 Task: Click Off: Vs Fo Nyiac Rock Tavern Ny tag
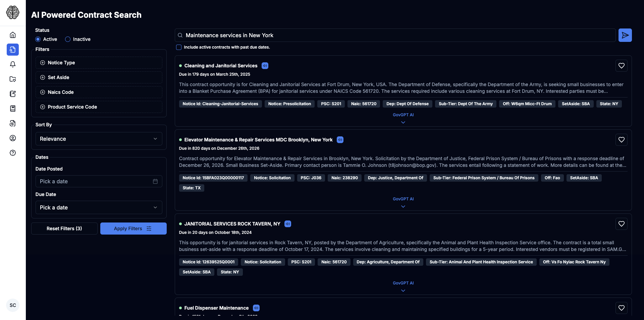pyautogui.click(x=574, y=262)
